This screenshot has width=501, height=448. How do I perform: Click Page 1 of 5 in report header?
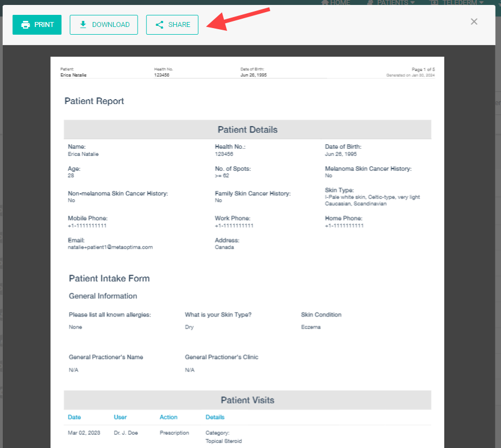423,69
